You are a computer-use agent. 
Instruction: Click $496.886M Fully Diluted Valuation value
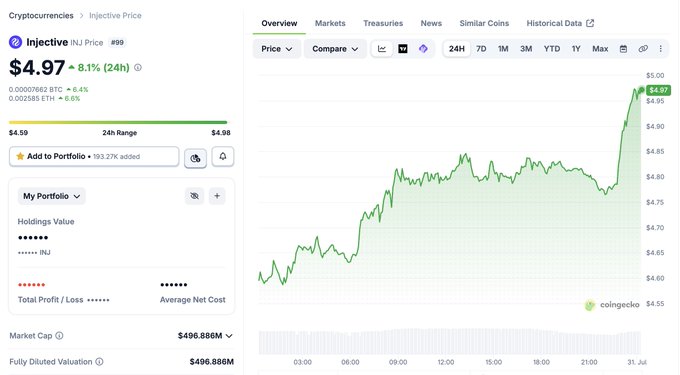pyautogui.click(x=212, y=362)
